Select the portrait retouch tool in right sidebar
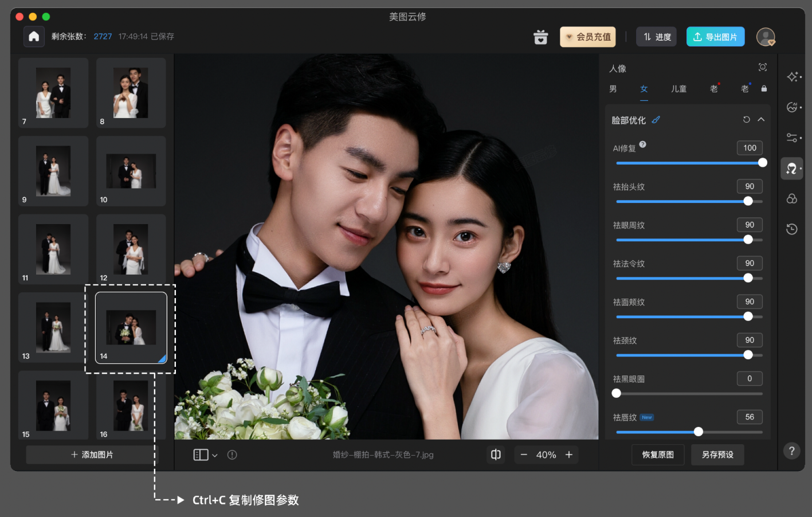Image resolution: width=812 pixels, height=517 pixels. tap(791, 168)
